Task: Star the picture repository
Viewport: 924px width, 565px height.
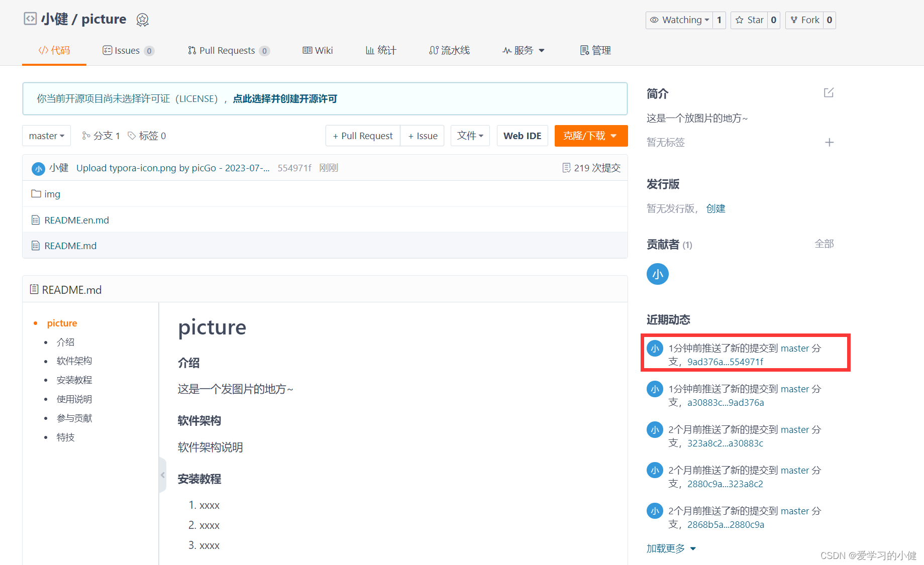Action: click(749, 20)
